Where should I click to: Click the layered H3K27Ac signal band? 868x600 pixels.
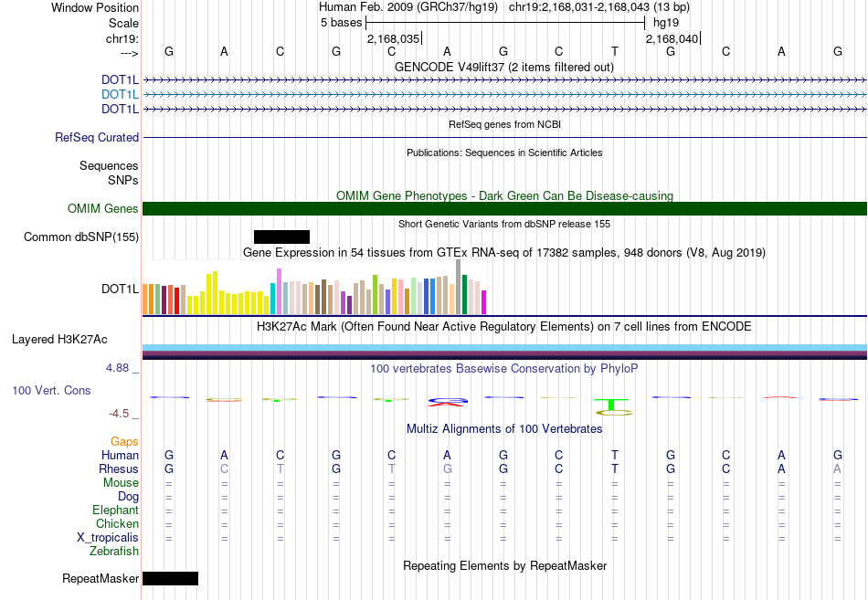(505, 352)
